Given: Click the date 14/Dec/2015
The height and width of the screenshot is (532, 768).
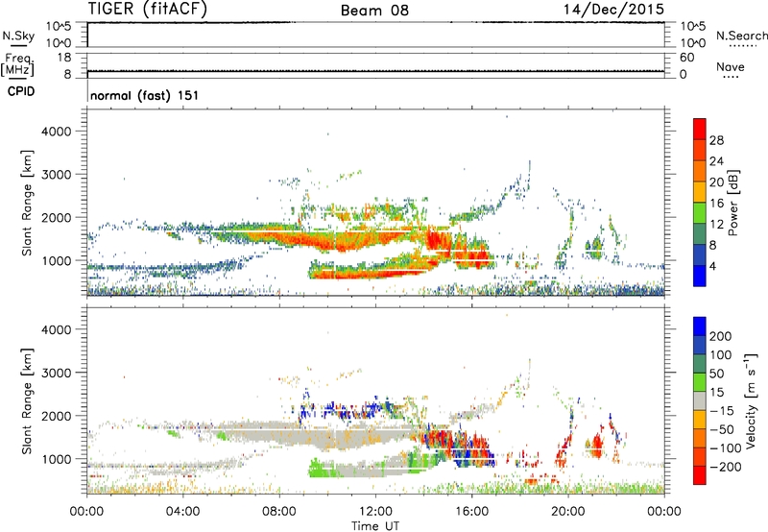Looking at the screenshot, I should click(613, 9).
